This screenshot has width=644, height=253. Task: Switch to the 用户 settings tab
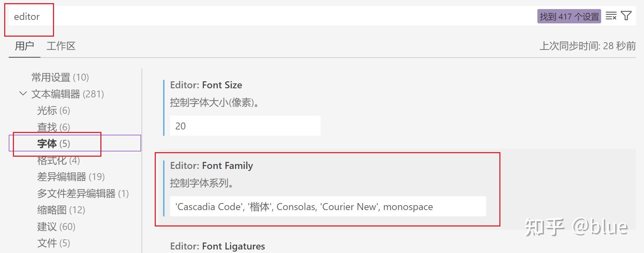coord(24,46)
